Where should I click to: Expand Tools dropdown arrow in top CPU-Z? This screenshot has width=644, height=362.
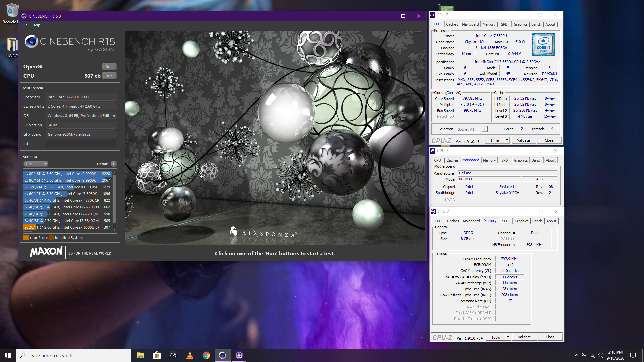[507, 141]
